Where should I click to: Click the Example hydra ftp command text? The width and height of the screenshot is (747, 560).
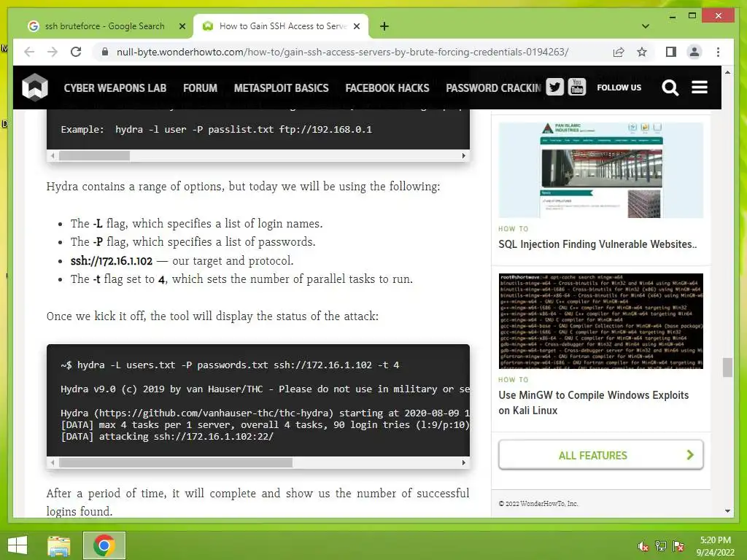click(216, 130)
